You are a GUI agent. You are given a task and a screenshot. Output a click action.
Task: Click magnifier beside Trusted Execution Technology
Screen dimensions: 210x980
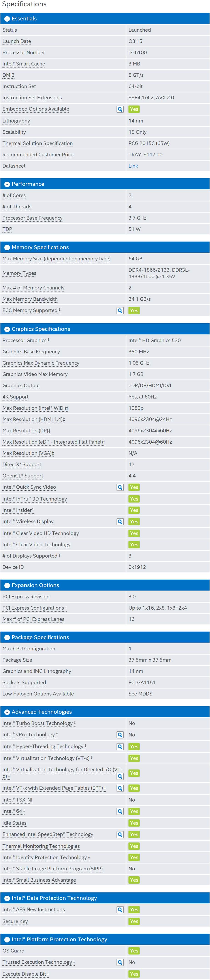pyautogui.click(x=120, y=962)
